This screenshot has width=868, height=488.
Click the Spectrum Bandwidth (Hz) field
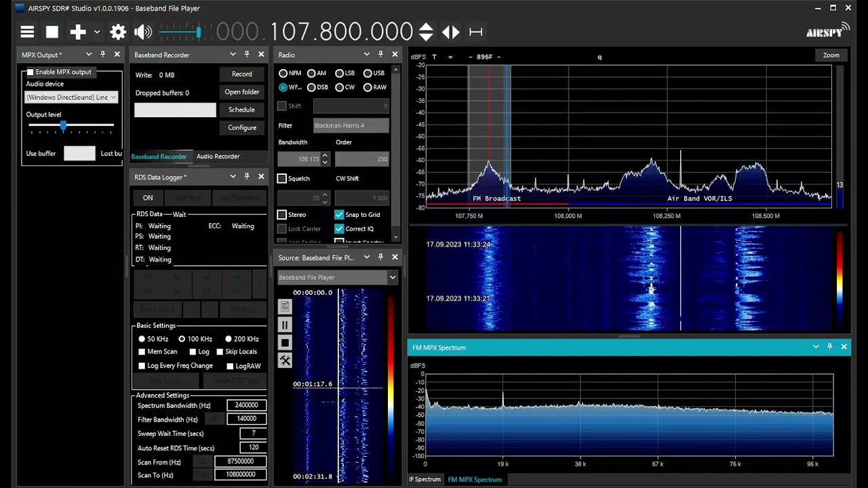pyautogui.click(x=246, y=405)
